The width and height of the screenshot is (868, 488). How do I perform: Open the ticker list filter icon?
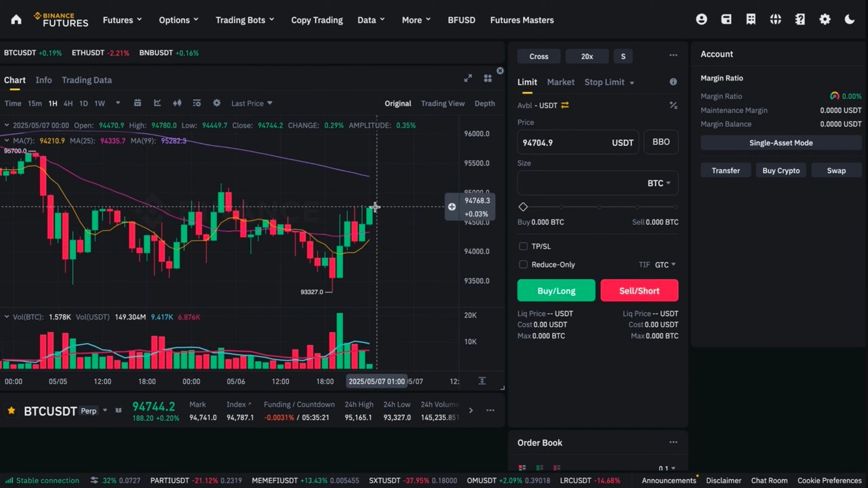point(94,481)
